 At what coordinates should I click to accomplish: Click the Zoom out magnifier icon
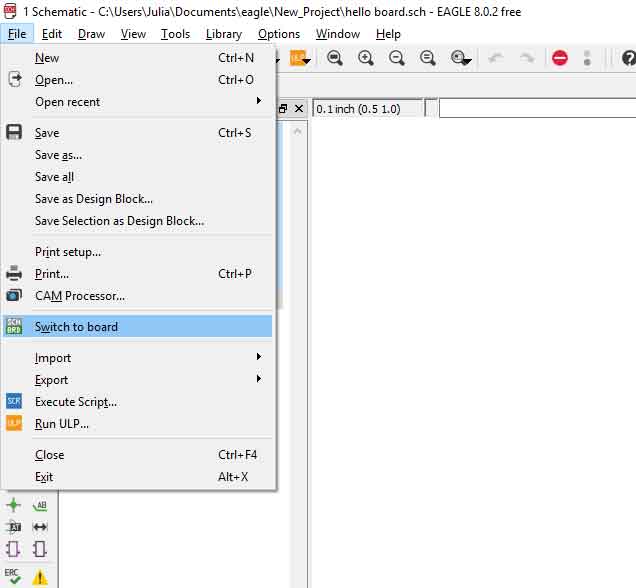pyautogui.click(x=396, y=58)
